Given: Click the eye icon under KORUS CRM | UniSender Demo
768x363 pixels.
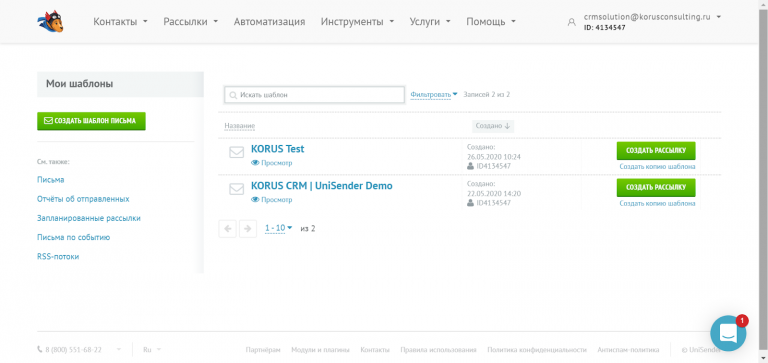Looking at the screenshot, I should coord(255,200).
